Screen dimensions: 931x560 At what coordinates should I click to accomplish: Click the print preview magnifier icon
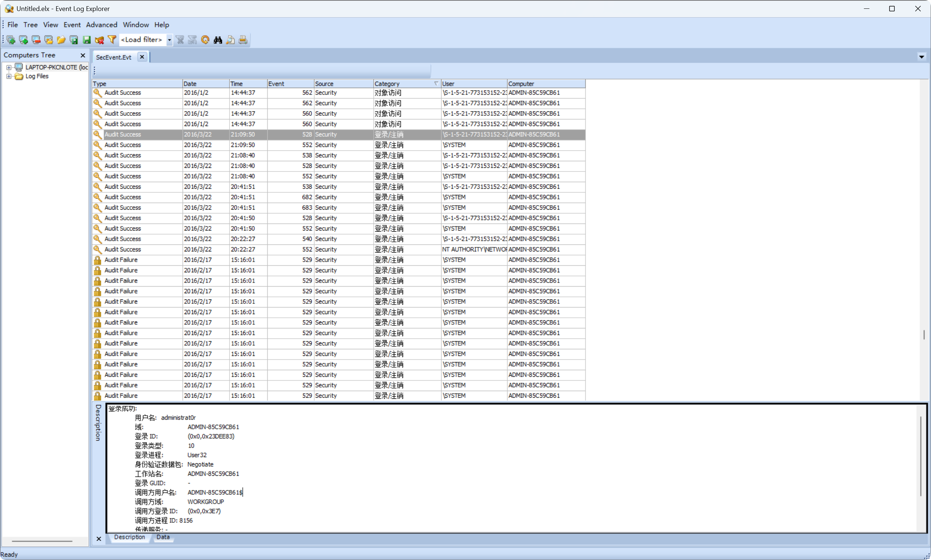(230, 40)
